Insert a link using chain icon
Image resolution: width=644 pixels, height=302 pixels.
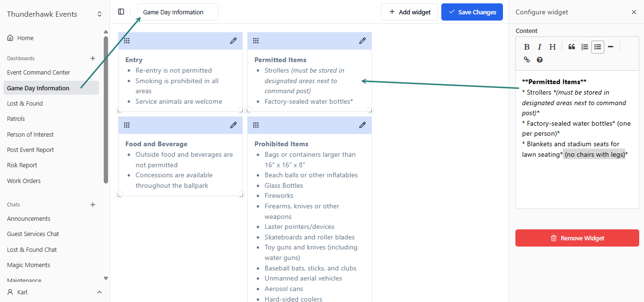526,60
